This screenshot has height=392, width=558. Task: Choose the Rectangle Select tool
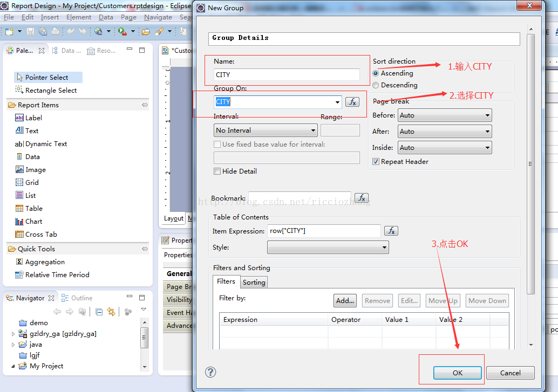[46, 91]
